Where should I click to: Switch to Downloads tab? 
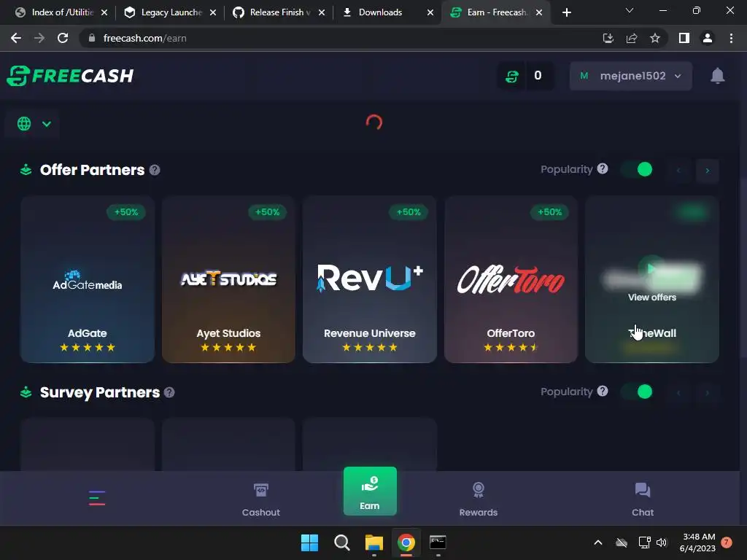[387, 12]
